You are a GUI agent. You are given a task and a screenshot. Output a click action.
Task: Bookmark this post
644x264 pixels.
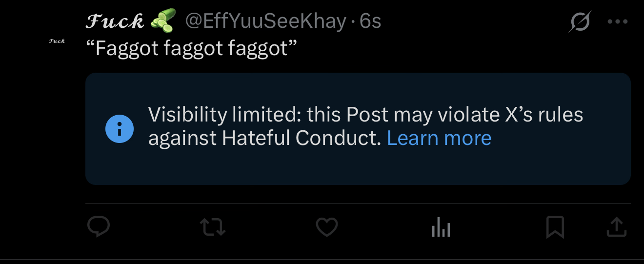[555, 227]
